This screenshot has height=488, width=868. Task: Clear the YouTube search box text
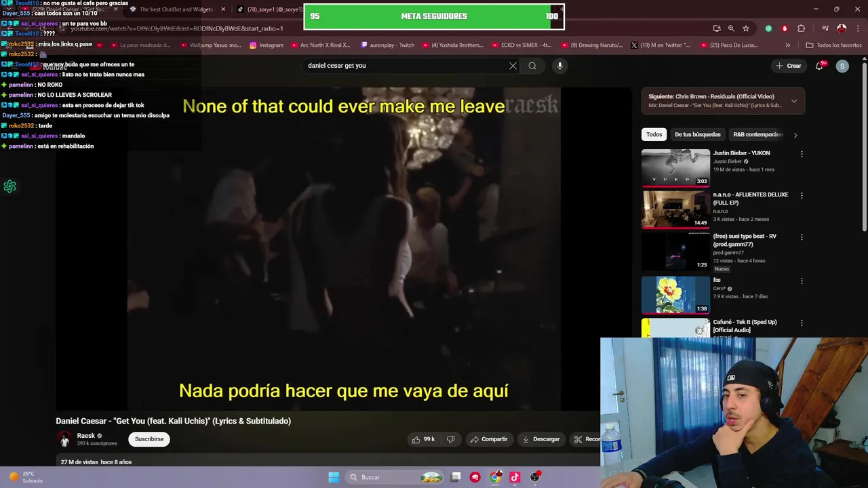click(x=513, y=66)
